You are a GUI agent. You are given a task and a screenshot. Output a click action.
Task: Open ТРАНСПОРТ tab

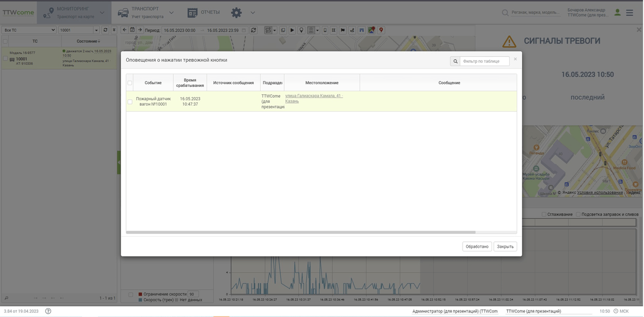tap(145, 9)
